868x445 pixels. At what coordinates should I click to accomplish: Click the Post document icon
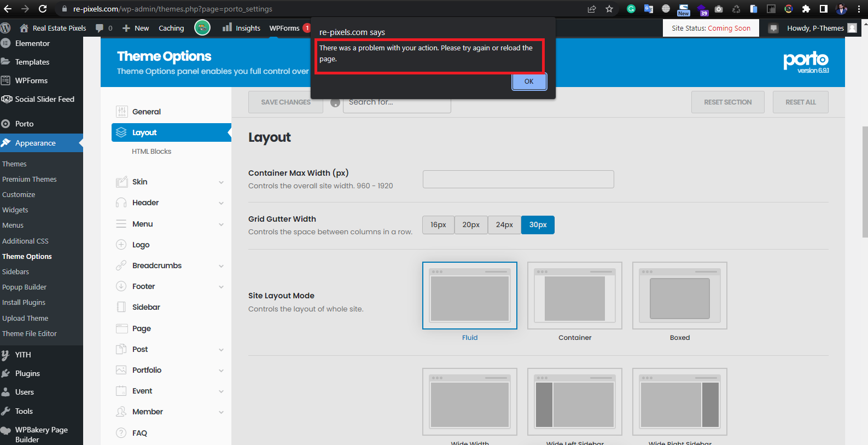[x=121, y=349]
